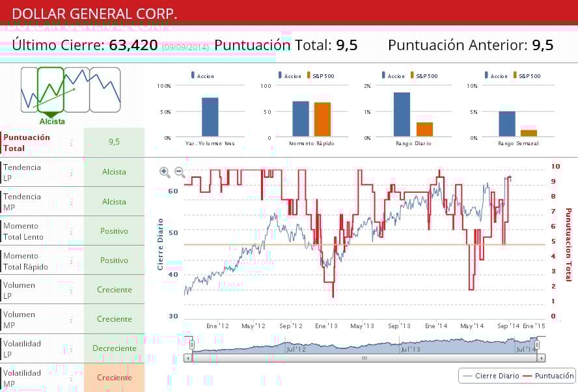Click the Positivo value for Momento Total Rápido

115,260
